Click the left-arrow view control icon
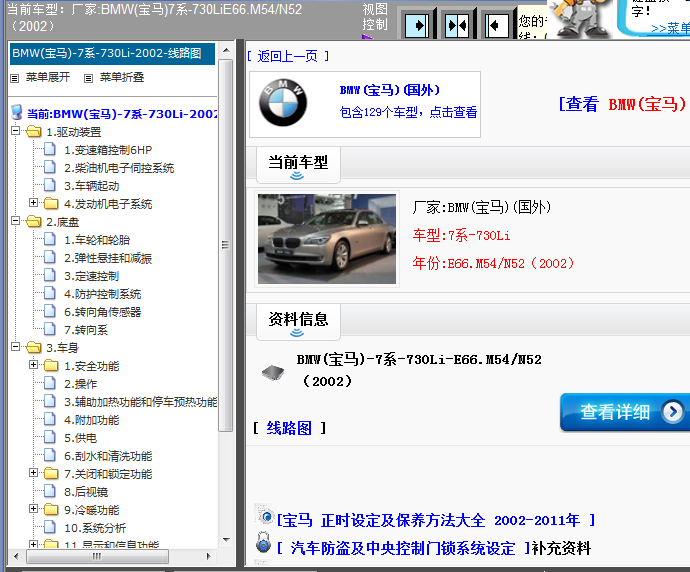The image size is (690, 572). click(x=497, y=26)
